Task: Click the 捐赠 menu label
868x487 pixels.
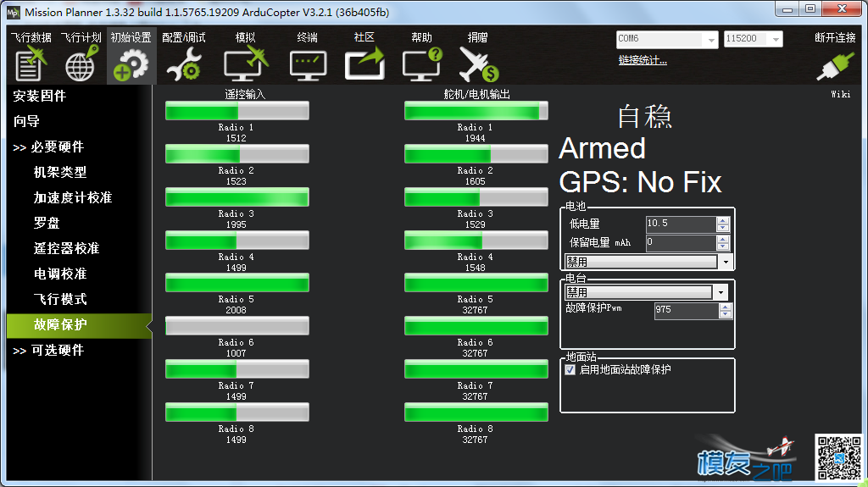Action: 478,37
